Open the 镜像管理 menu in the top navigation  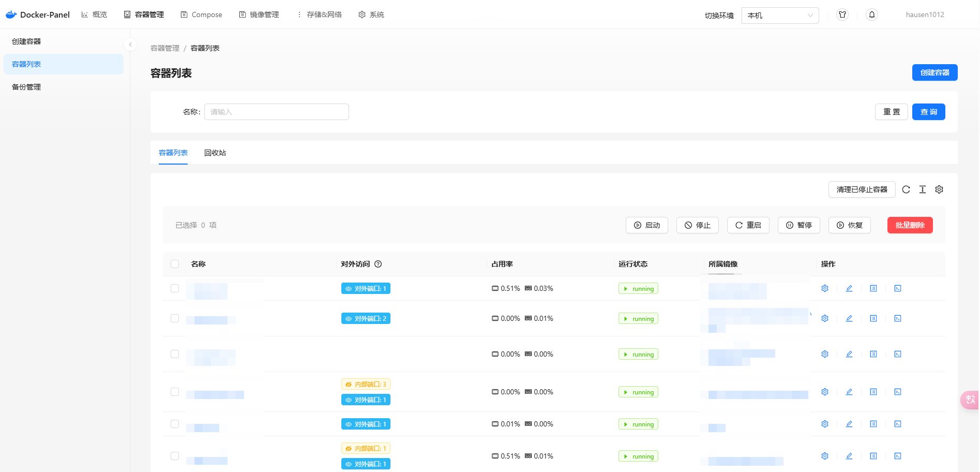[x=260, y=14]
